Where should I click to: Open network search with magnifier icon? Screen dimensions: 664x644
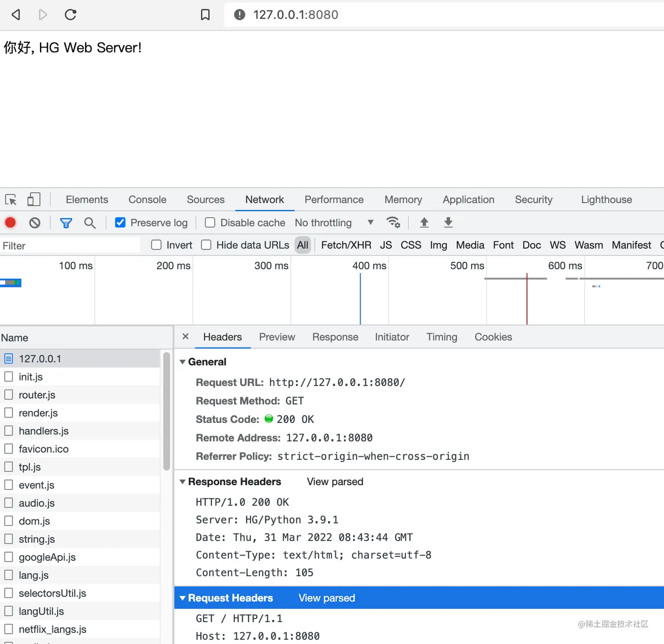(90, 223)
